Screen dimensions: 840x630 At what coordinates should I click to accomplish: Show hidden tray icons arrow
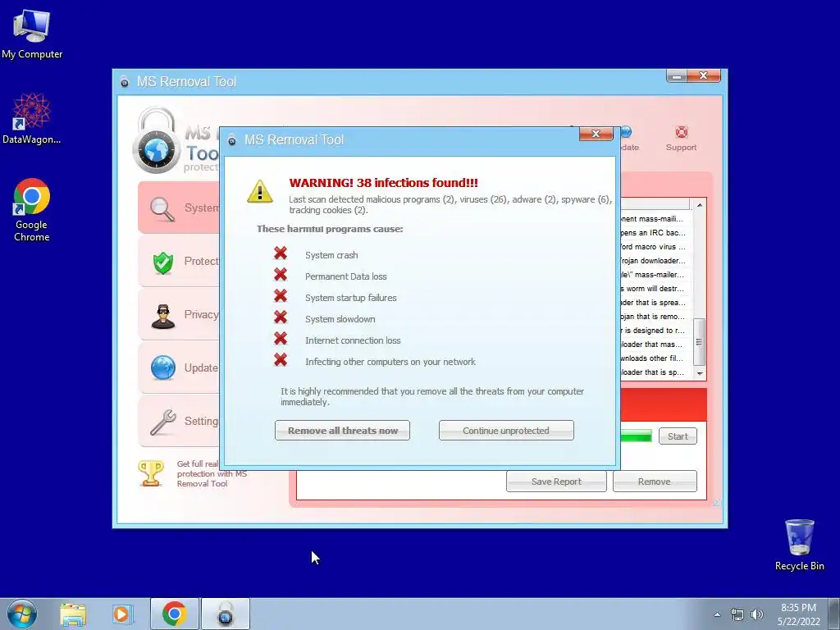click(x=717, y=614)
